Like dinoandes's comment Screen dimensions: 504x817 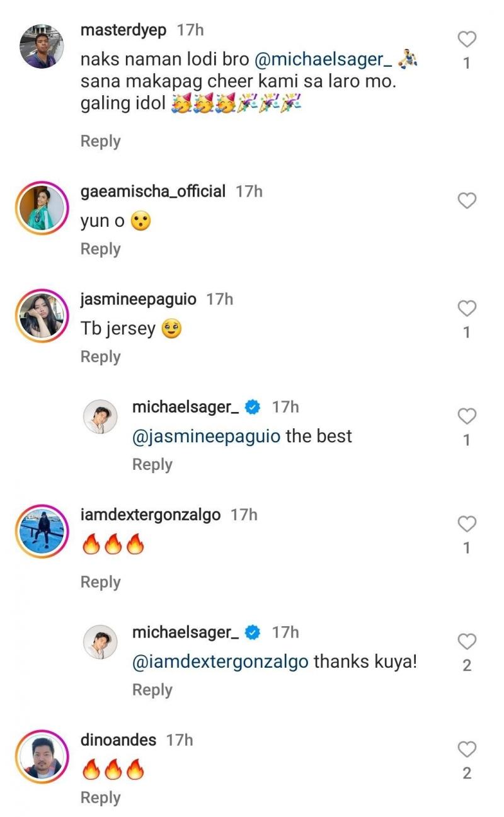click(466, 749)
